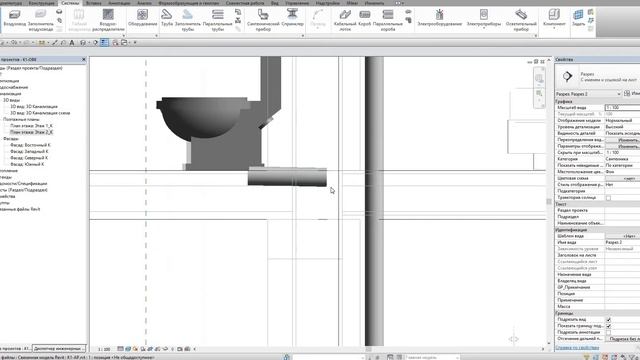
Task: Close the project browser panel
Action: [x=84, y=60]
